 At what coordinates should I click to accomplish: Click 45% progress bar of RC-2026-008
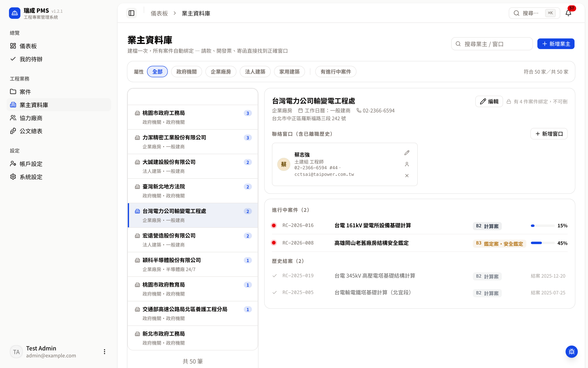[542, 243]
